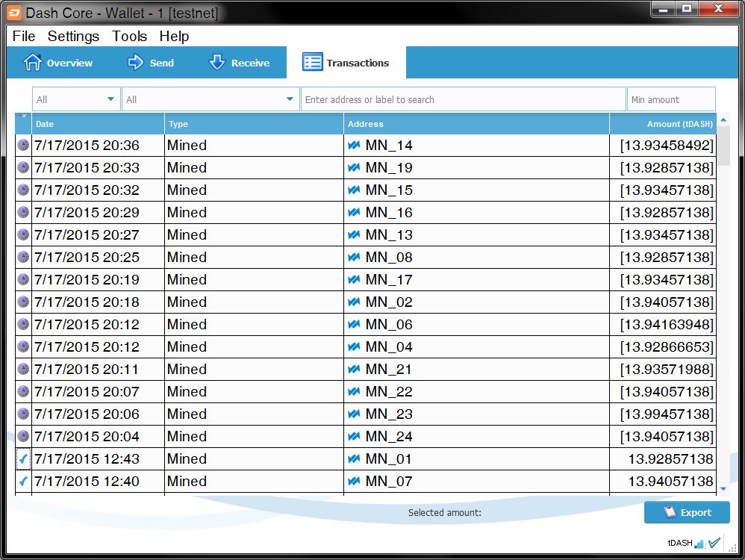The height and width of the screenshot is (560, 745).
Task: Click the Dash logo in the title bar
Action: click(x=14, y=13)
